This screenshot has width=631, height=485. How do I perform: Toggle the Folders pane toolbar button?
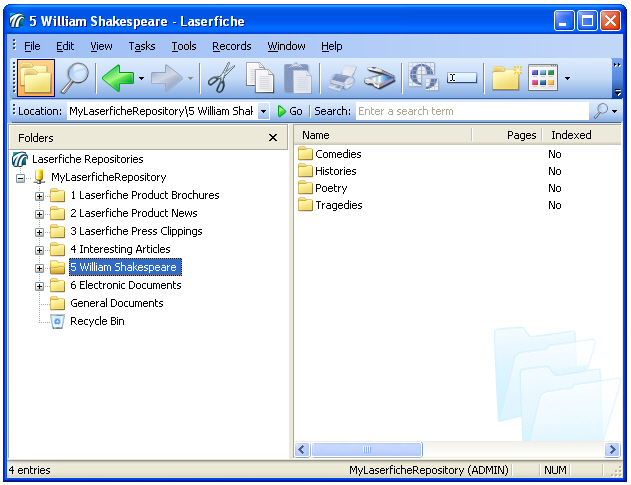click(x=36, y=78)
